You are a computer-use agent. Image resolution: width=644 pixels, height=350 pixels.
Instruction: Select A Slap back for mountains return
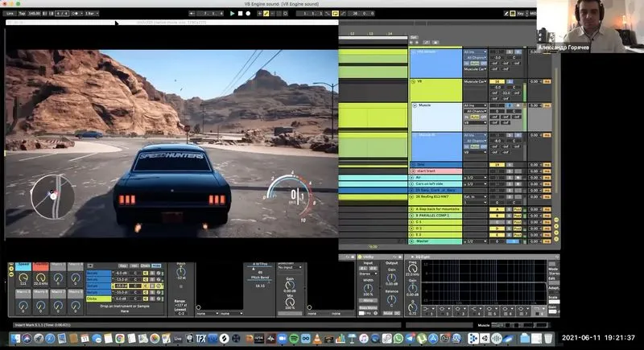pos(436,209)
